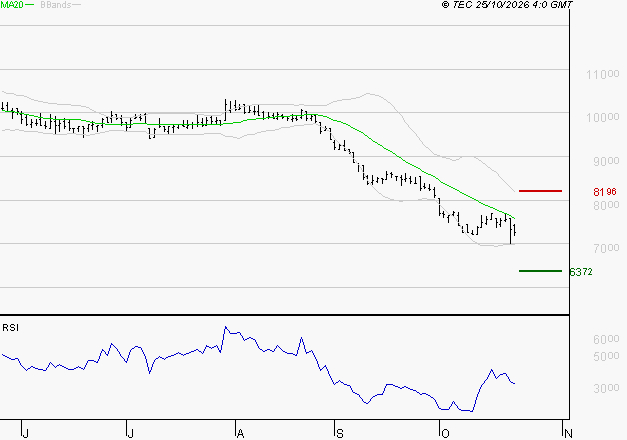The height and width of the screenshot is (440, 627).
Task: Click the RSI 5000 axis label
Action: point(606,356)
